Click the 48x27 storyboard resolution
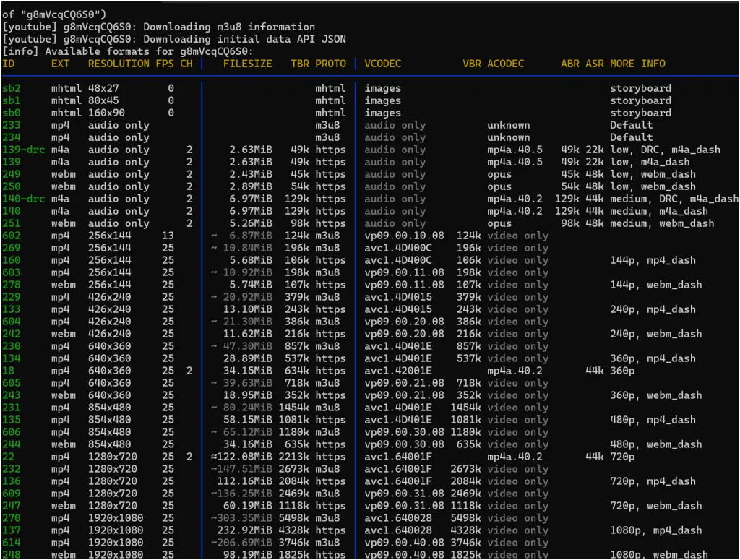The height and width of the screenshot is (560, 740). [103, 88]
